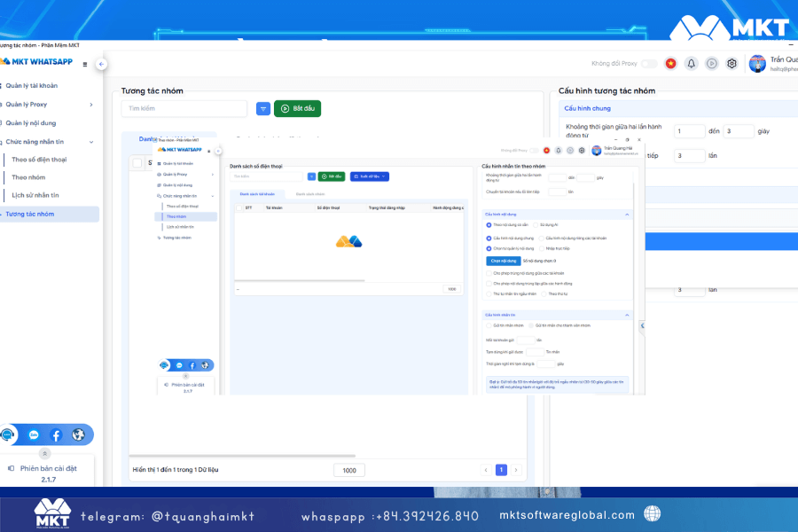Viewport: 798px width, 532px height.
Task: Click the filter icon in the inset Theo nhóm window
Action: click(x=311, y=176)
